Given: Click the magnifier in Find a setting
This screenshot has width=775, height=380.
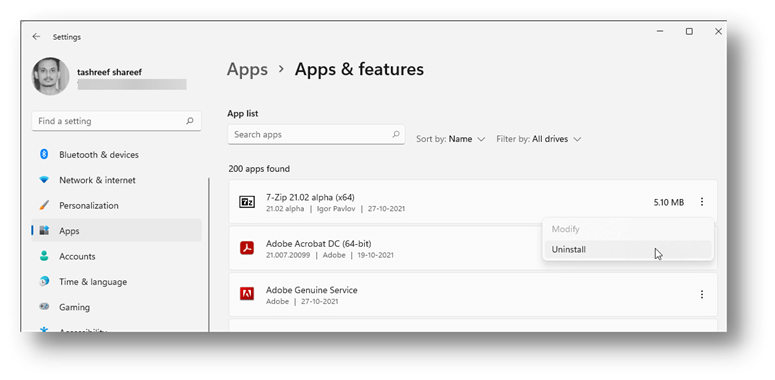Looking at the screenshot, I should [x=190, y=121].
